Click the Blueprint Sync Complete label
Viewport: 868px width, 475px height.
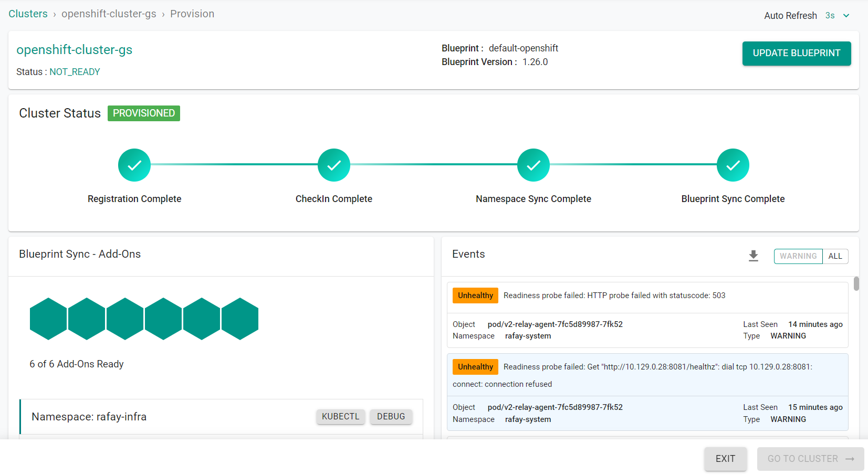(733, 199)
